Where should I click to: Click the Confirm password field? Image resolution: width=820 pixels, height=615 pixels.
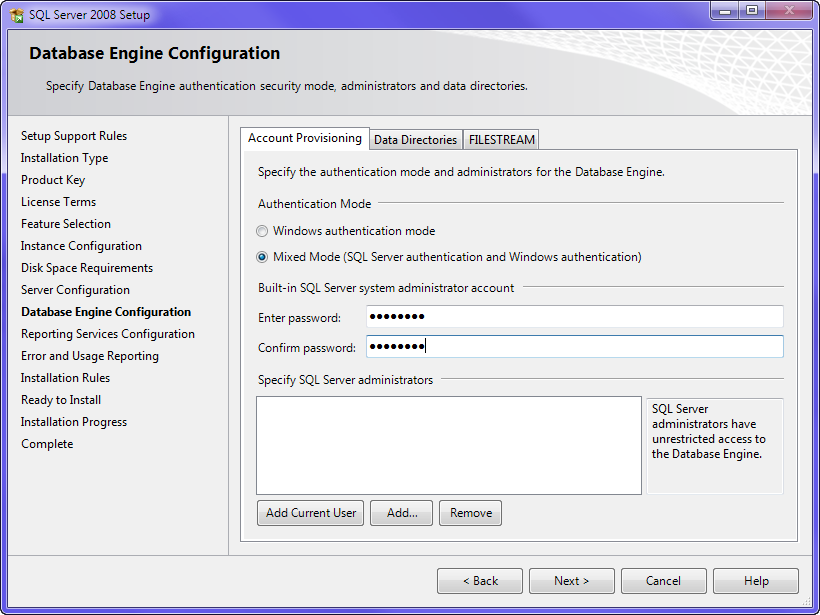(575, 347)
